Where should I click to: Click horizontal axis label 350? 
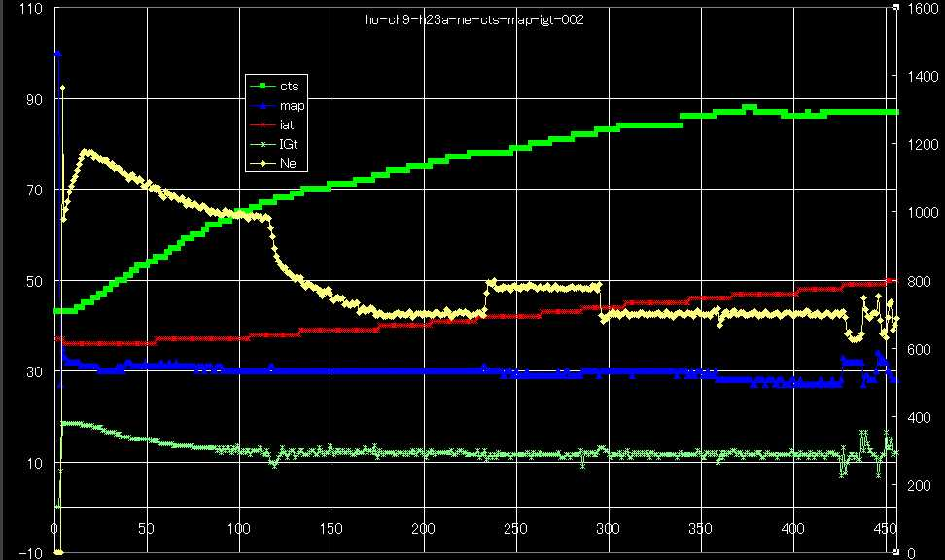point(700,529)
